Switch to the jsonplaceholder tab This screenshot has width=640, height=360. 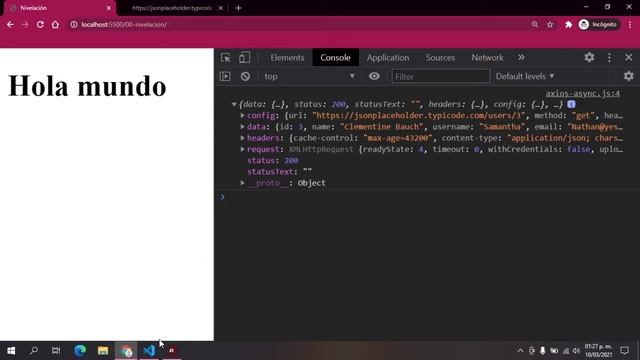(172, 8)
